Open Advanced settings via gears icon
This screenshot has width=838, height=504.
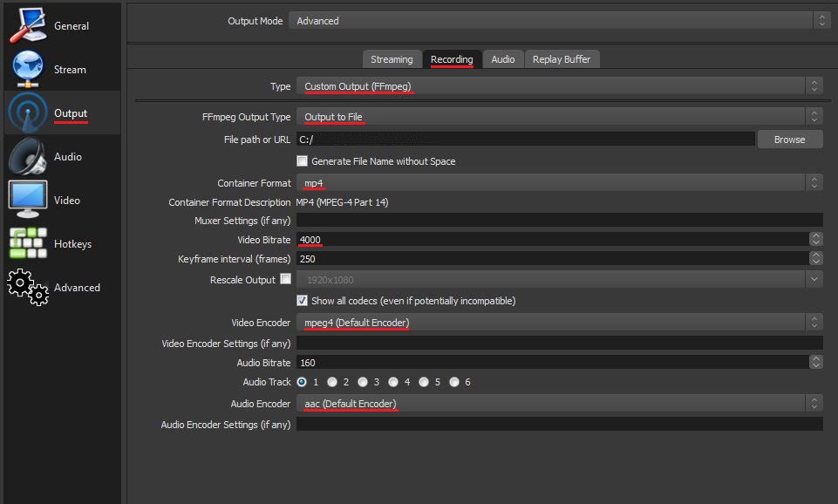[28, 288]
